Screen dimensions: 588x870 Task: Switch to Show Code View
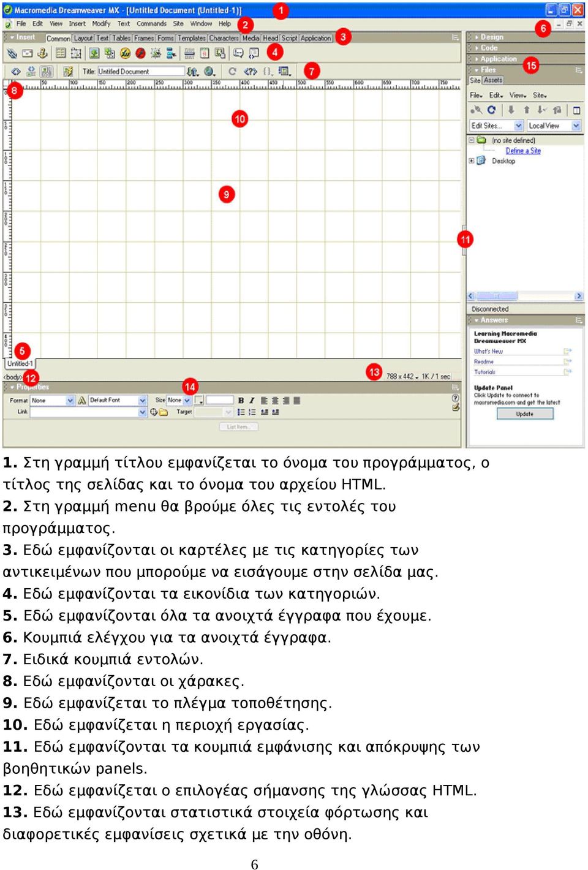click(x=16, y=72)
